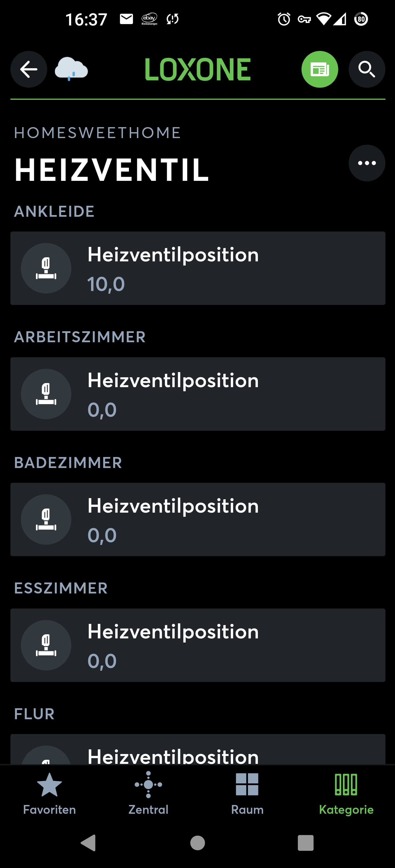Tap the search magnifier icon

(x=367, y=69)
